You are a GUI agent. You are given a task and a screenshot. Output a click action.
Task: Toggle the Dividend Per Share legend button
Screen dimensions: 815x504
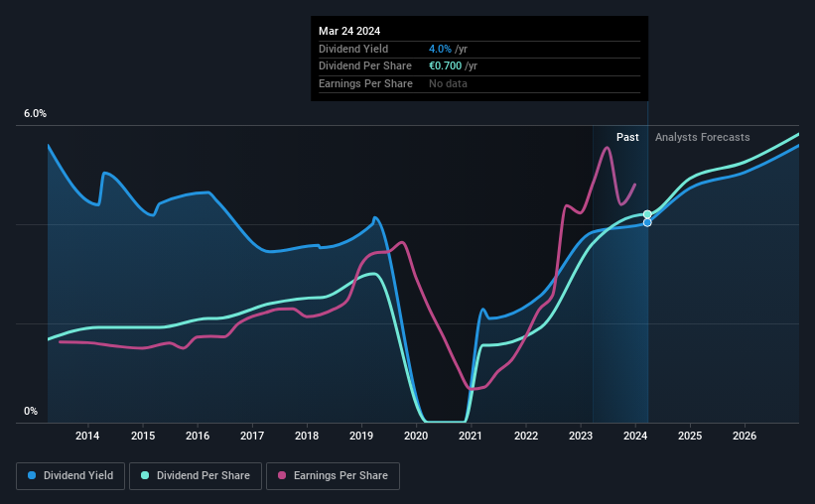[196, 476]
